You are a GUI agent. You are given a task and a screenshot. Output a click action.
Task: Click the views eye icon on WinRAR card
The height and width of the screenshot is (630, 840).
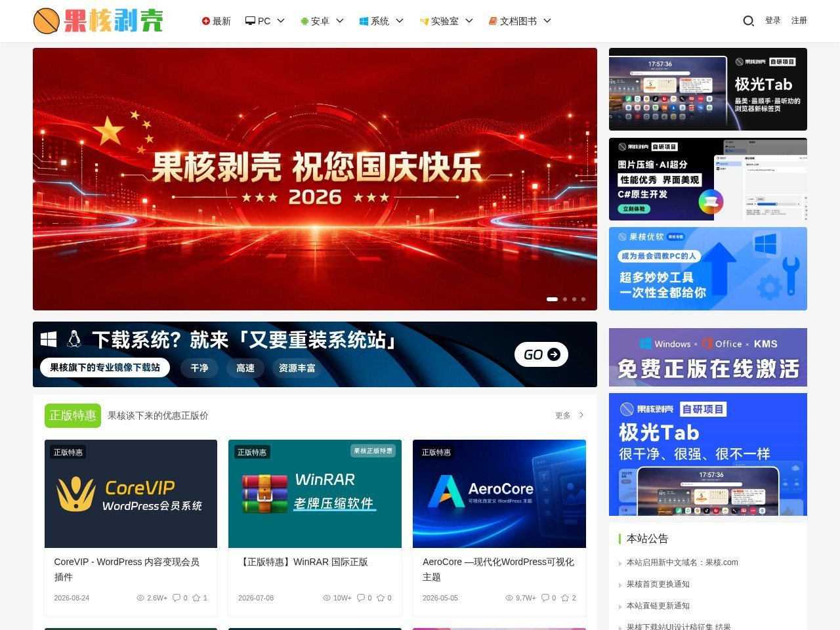pos(327,598)
